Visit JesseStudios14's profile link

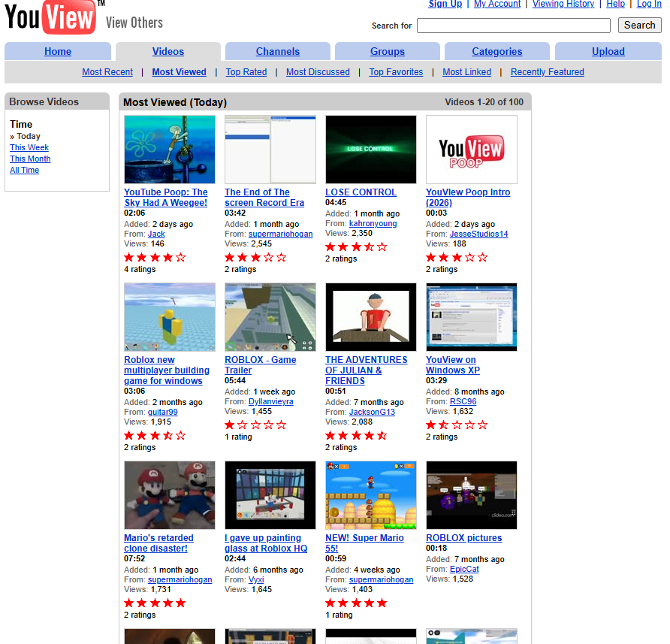[478, 234]
